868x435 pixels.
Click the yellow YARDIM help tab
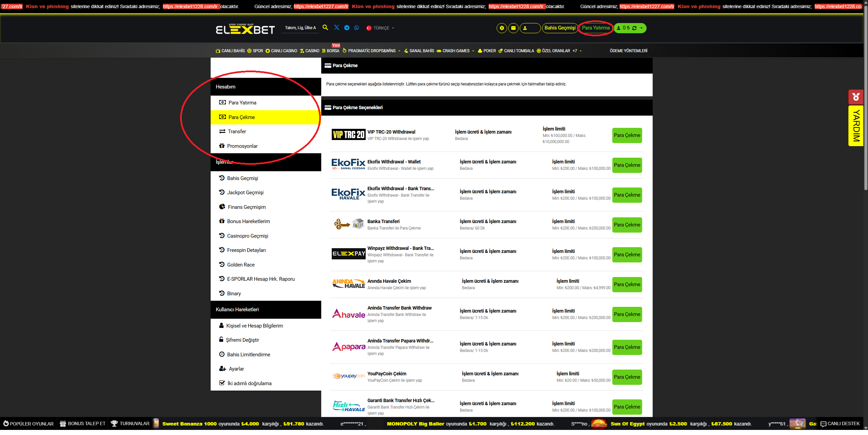coord(856,126)
